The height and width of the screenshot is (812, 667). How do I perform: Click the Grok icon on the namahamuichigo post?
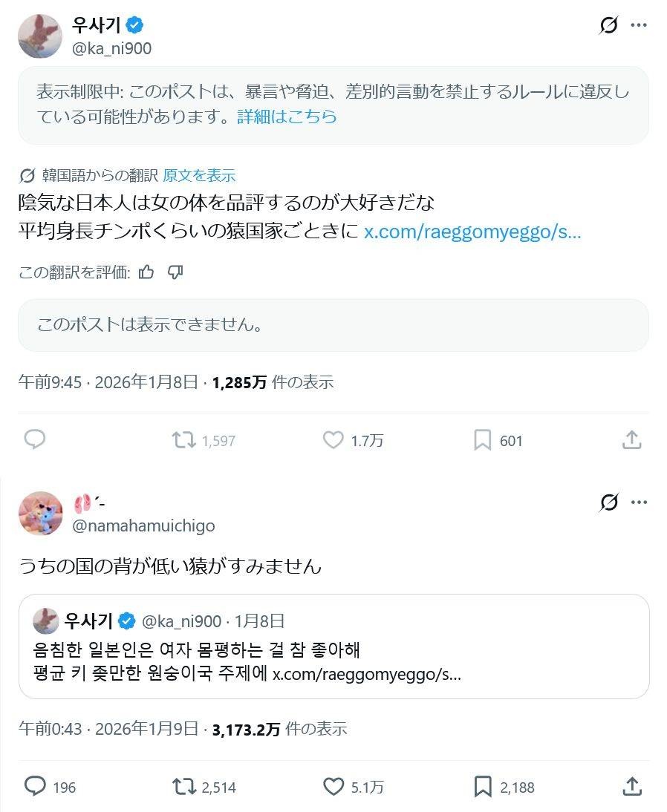click(x=608, y=503)
